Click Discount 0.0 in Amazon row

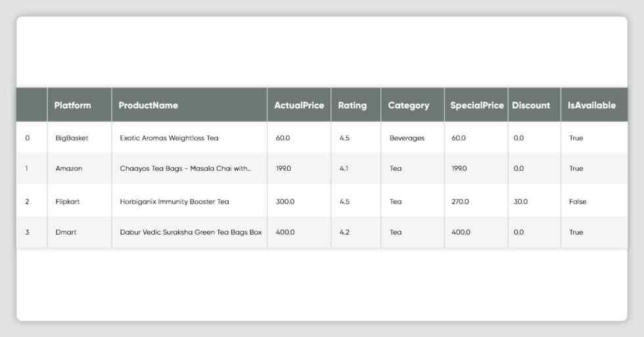pos(518,168)
